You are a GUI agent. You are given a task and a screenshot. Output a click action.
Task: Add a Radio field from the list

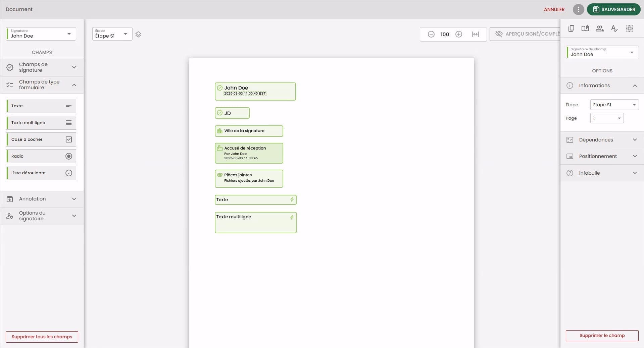[x=41, y=156]
